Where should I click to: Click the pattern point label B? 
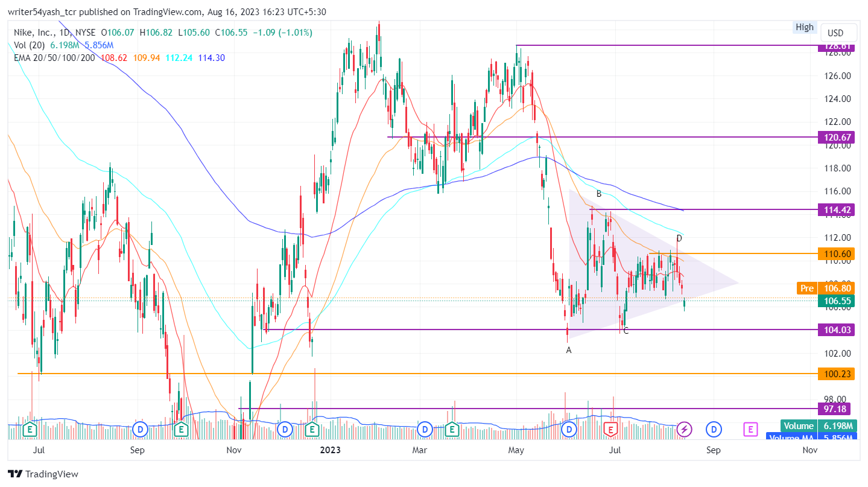(599, 194)
